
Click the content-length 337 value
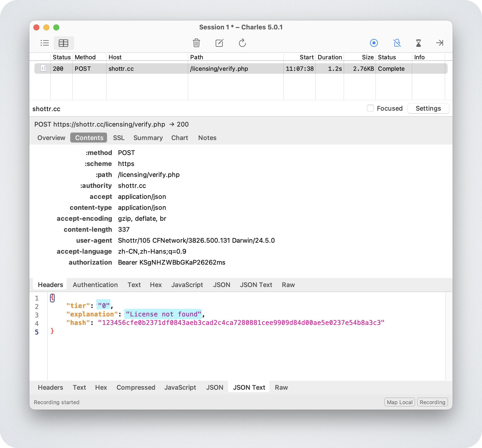click(x=124, y=229)
